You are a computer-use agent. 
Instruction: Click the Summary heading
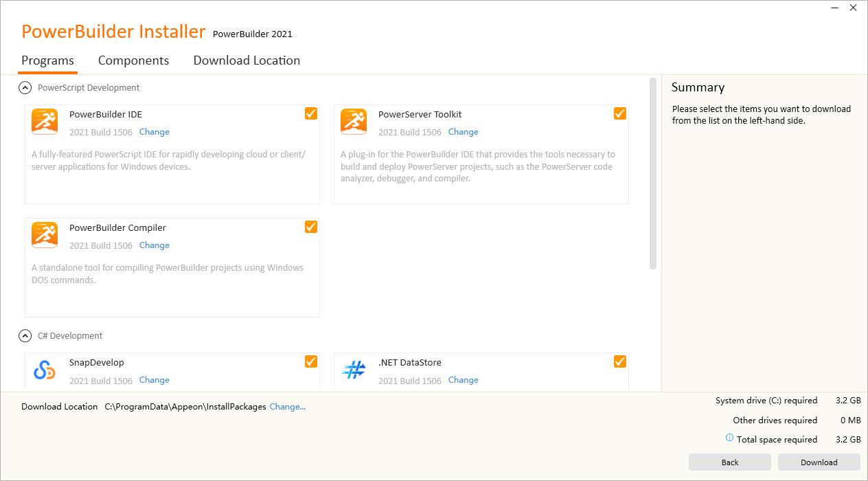pyautogui.click(x=698, y=87)
